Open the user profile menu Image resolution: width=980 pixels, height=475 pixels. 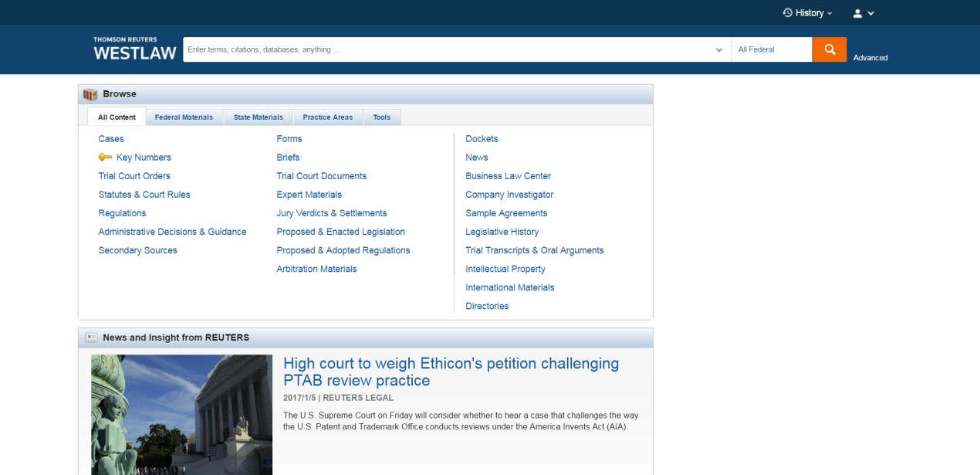[x=863, y=13]
